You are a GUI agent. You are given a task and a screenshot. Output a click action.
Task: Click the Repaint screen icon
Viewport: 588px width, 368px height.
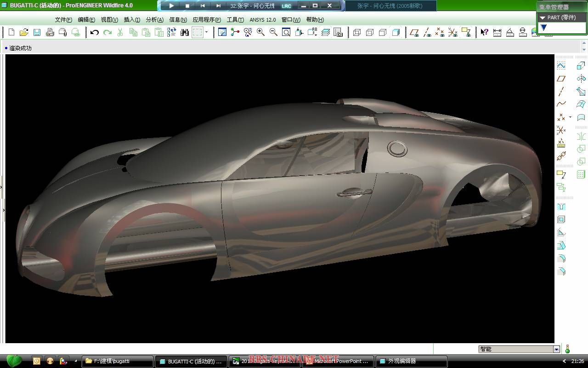222,32
